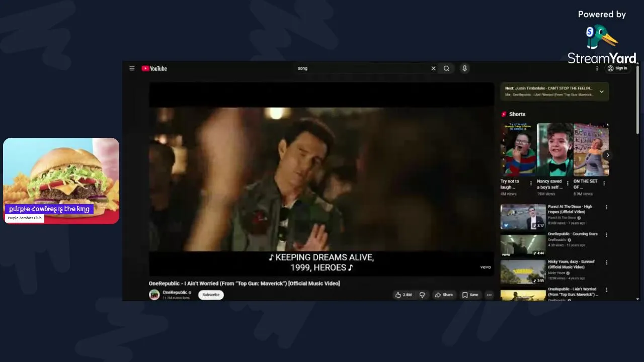This screenshot has width=644, height=362.
Task: Open the 'High Hopes (Official Video)' title link
Action: (571, 209)
